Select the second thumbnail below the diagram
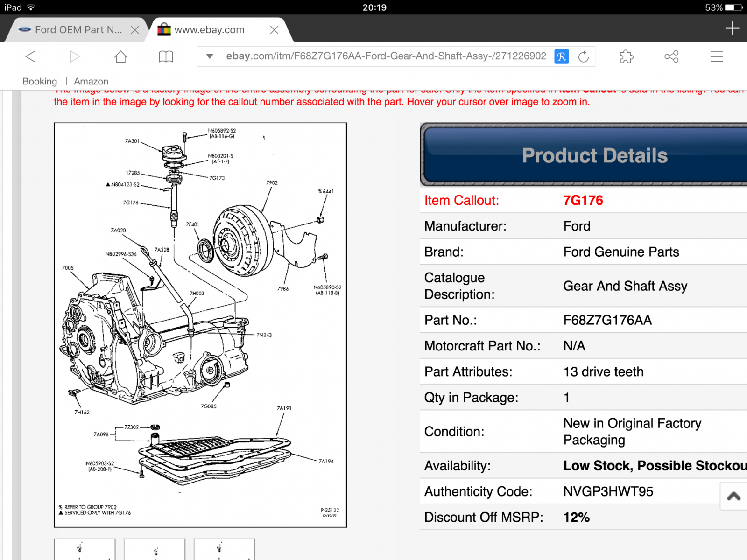Viewport: 747px width, 560px height. click(x=155, y=549)
